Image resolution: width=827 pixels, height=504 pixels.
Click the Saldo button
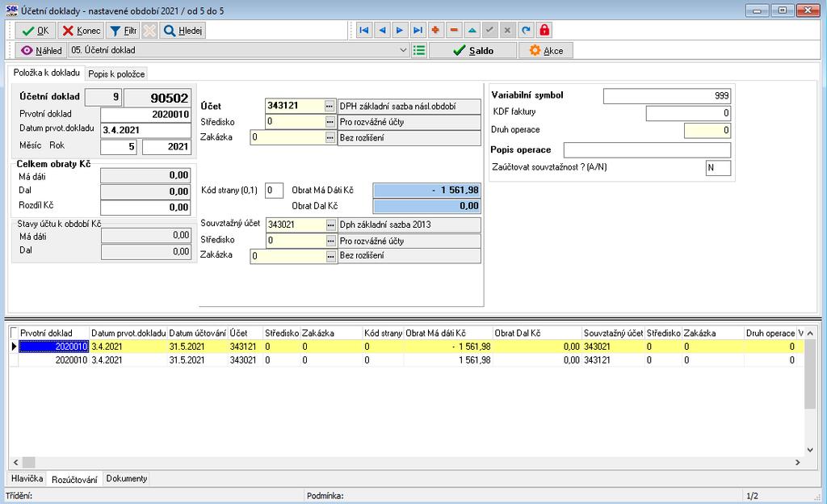click(473, 51)
